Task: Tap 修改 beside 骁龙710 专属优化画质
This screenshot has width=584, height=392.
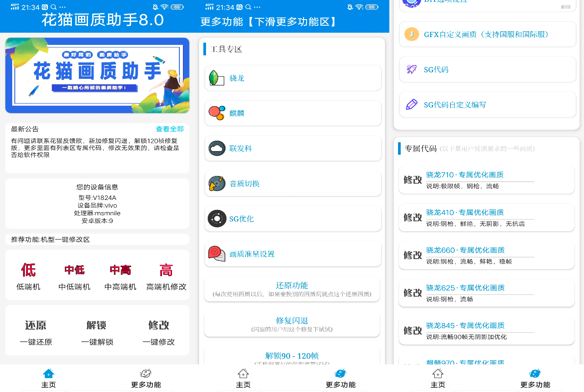Action: 413,180
